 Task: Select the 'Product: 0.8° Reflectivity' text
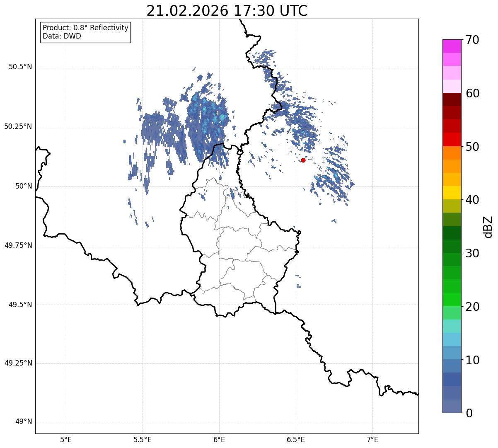coord(86,28)
